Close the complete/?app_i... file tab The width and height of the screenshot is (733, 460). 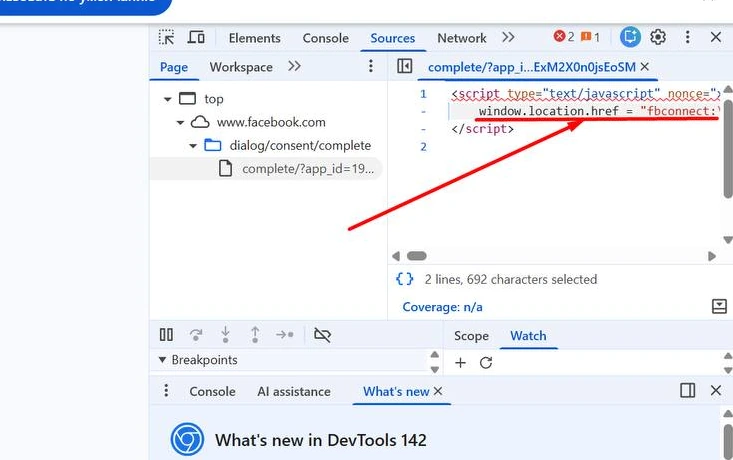[x=645, y=67]
